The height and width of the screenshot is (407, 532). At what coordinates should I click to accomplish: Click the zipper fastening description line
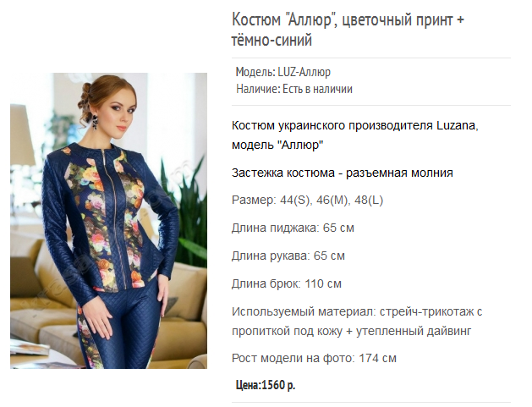point(343,173)
